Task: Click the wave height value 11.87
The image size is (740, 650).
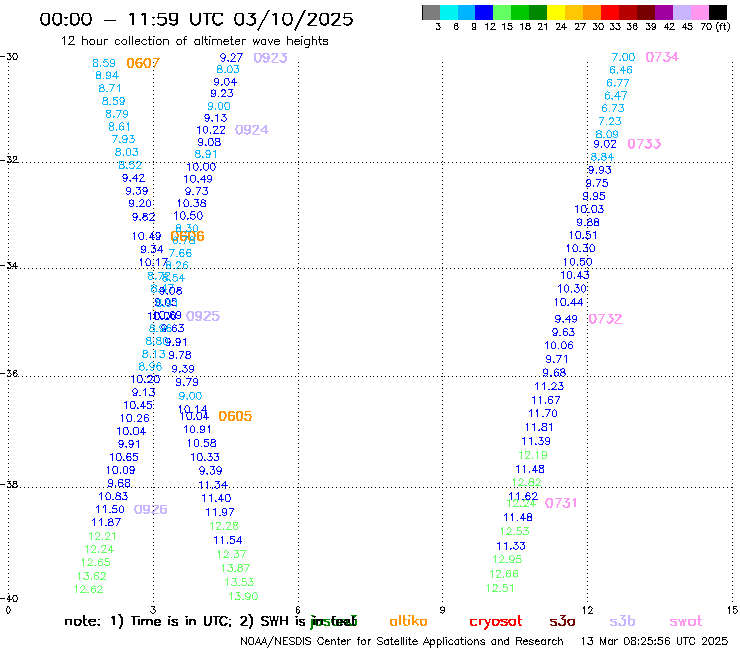Action: pos(106,523)
